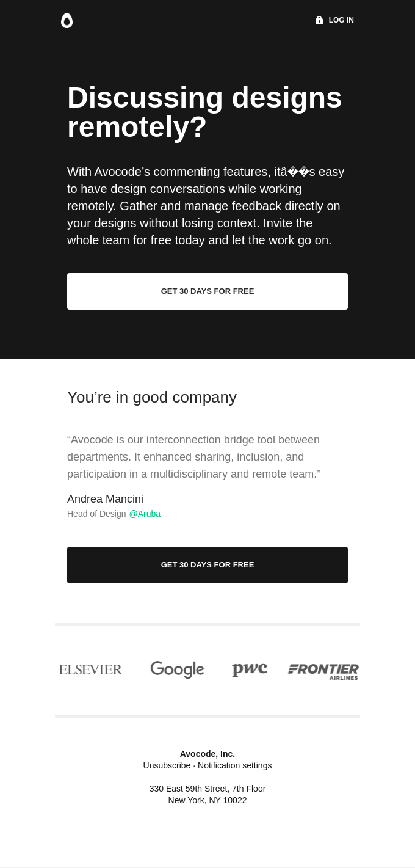The width and height of the screenshot is (415, 868).
Task: Select the Avocode, Inc. footer heading
Action: coord(207,754)
